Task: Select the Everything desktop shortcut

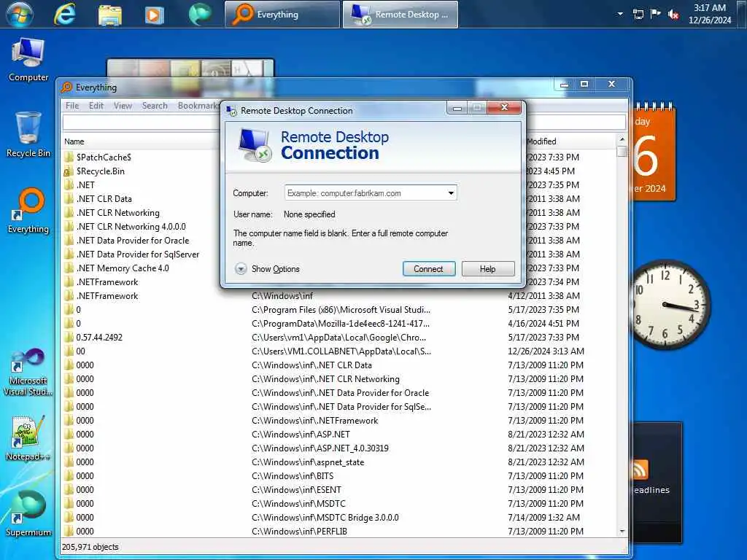Action: tap(28, 211)
